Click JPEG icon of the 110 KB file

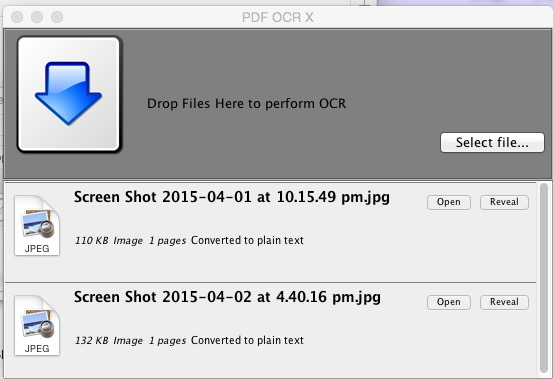coord(37,225)
